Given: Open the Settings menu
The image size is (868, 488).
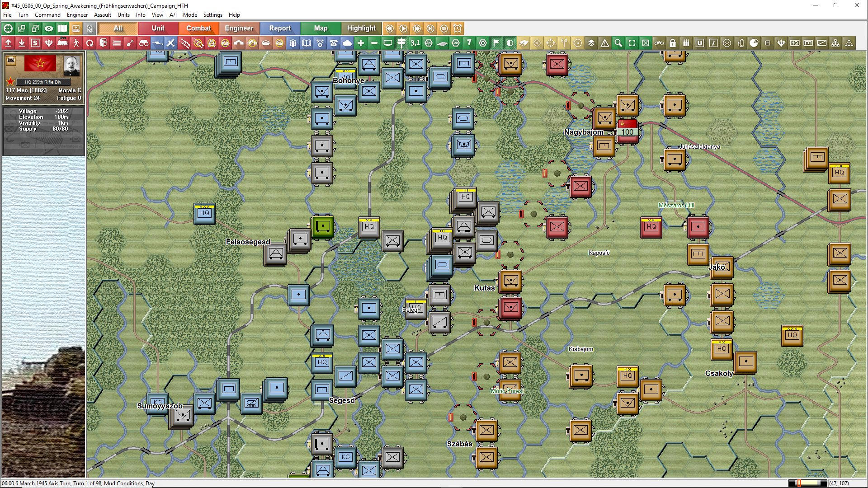Looking at the screenshot, I should pyautogui.click(x=212, y=14).
